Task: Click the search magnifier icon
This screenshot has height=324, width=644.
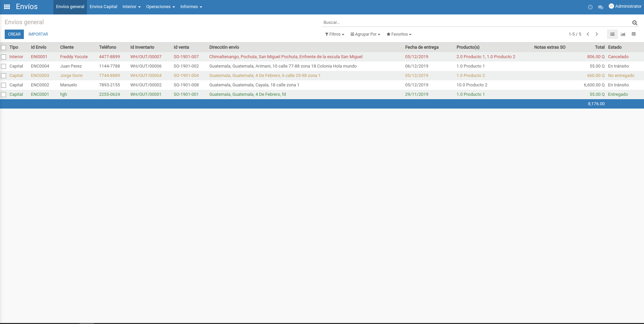Action: coord(635,23)
